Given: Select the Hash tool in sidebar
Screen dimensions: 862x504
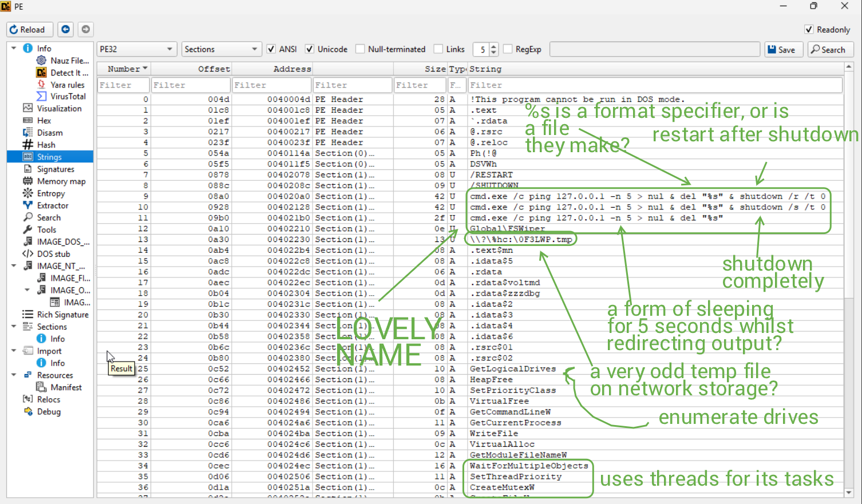Looking at the screenshot, I should click(46, 145).
